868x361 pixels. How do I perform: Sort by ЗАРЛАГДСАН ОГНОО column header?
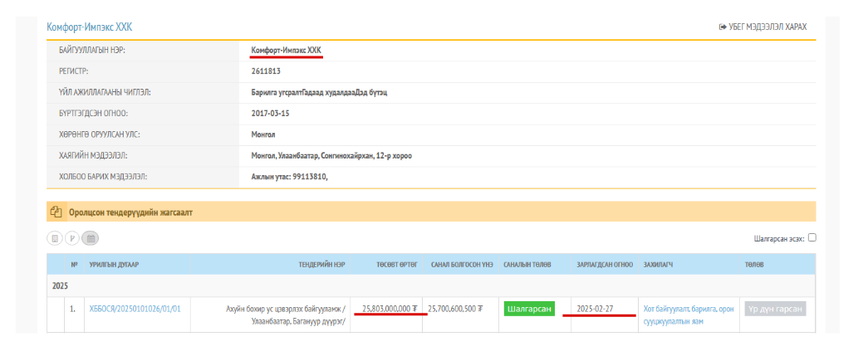(604, 265)
